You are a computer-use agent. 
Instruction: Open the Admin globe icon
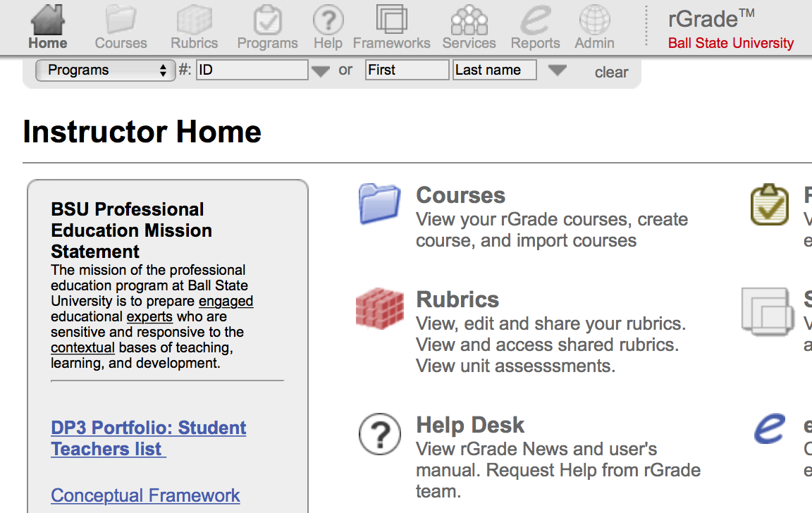point(594,20)
